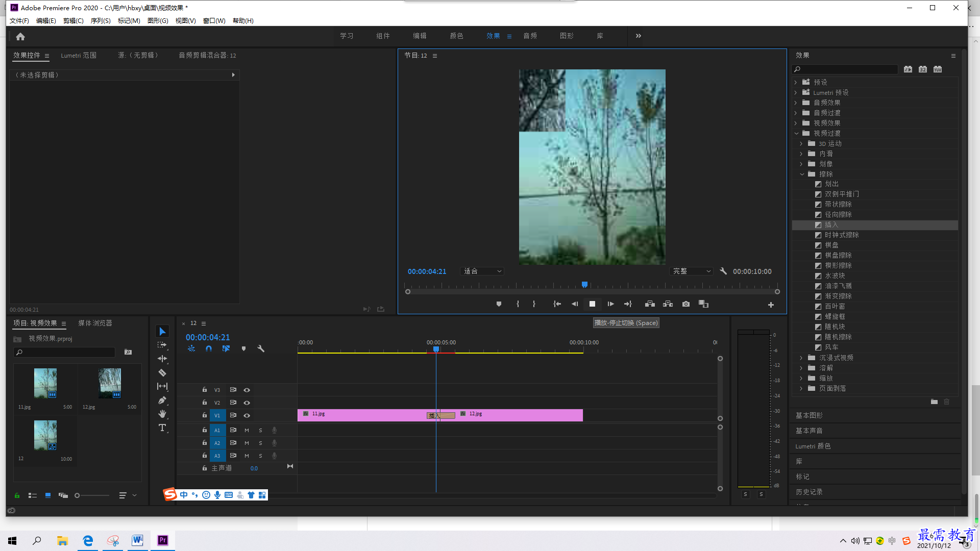Open the 适合 zoom level dropdown
Image resolution: width=980 pixels, height=551 pixels.
pyautogui.click(x=482, y=271)
